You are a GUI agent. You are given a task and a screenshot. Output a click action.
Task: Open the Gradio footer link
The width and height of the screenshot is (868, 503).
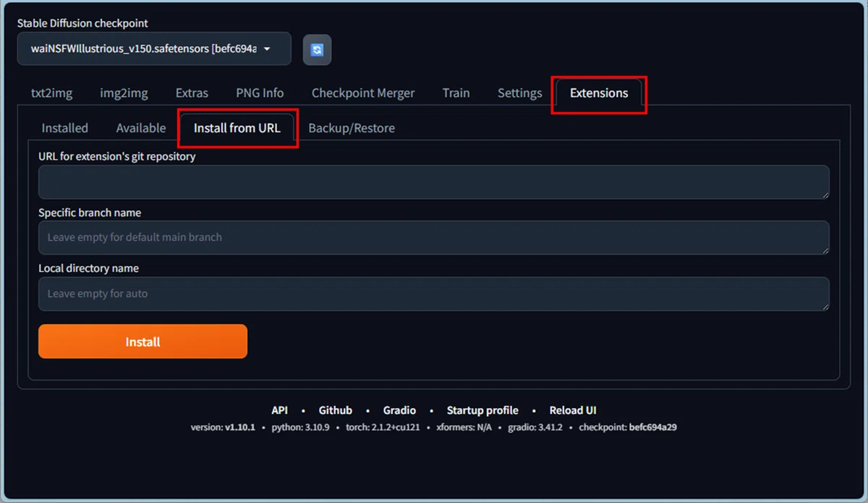(399, 410)
